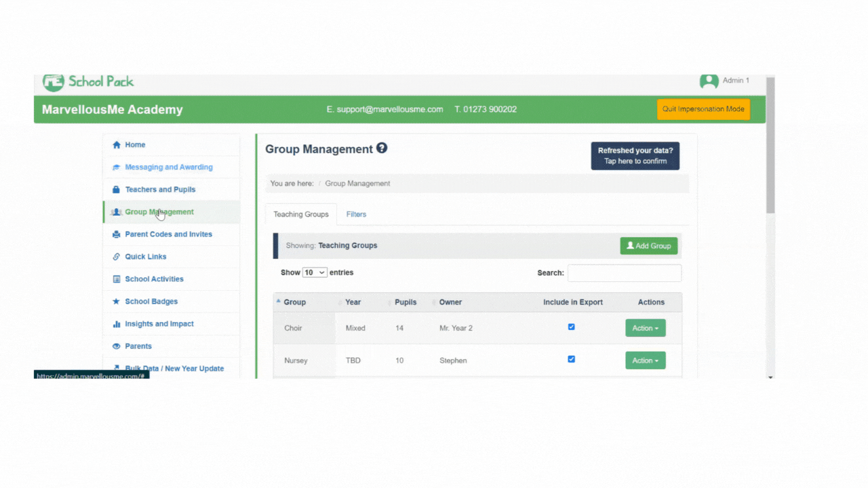
Task: Click the groups table Search field
Action: tap(624, 273)
